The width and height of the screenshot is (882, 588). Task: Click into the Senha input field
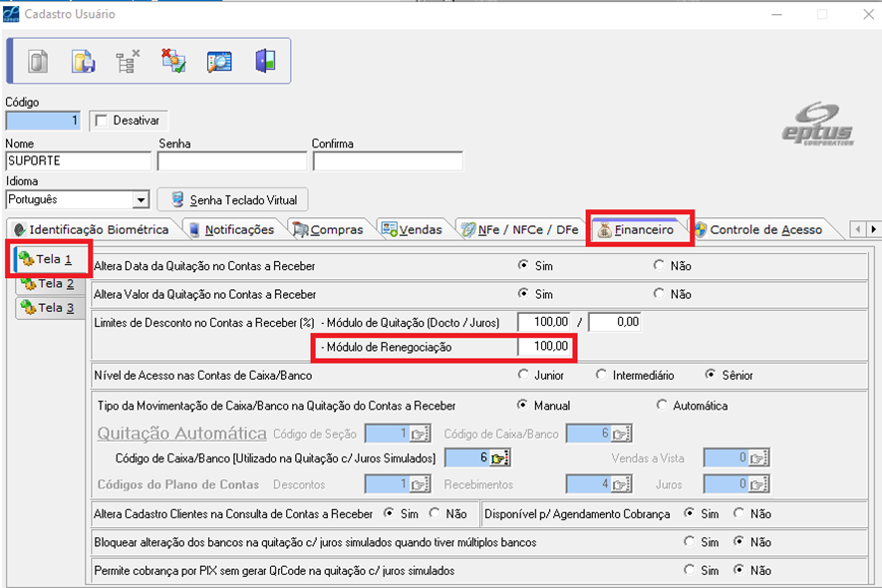pos(231,161)
